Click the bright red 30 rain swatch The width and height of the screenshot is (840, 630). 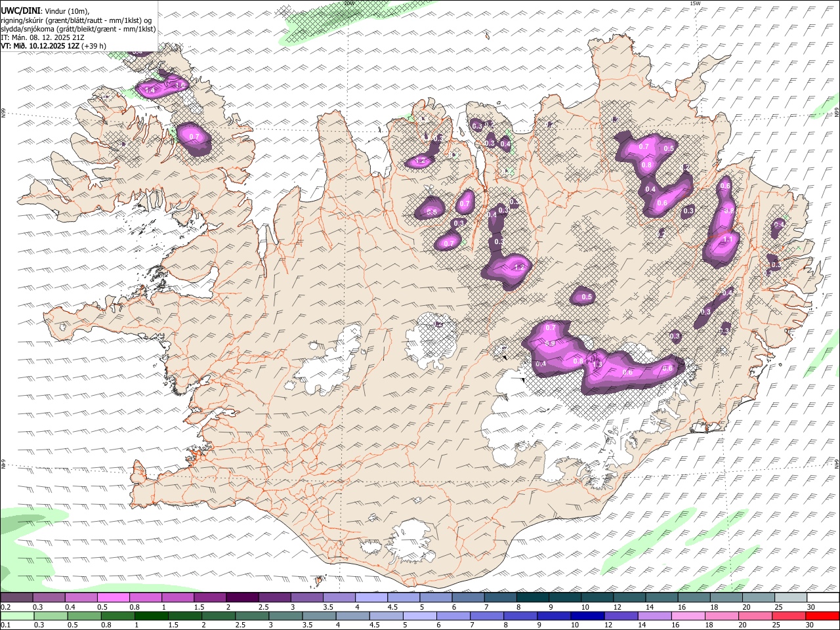822,616
